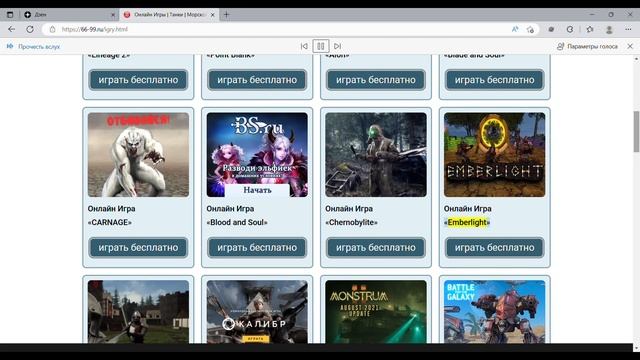
Task: Open the knight castle game thumbnail
Action: 138,312
